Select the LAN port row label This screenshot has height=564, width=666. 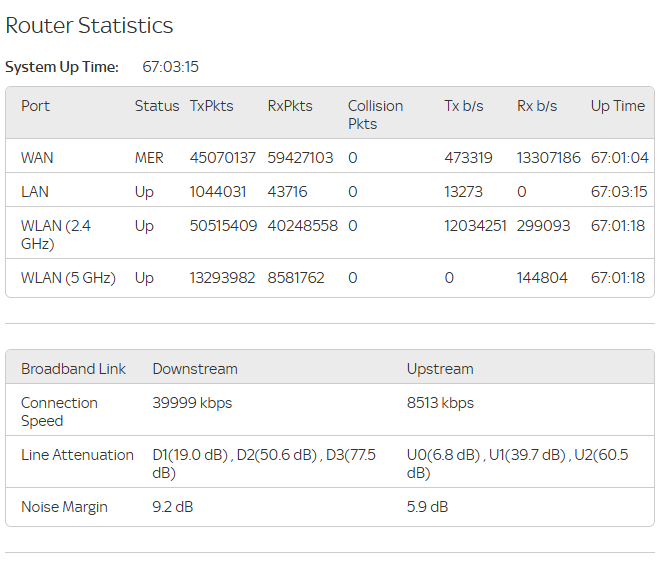[35, 192]
